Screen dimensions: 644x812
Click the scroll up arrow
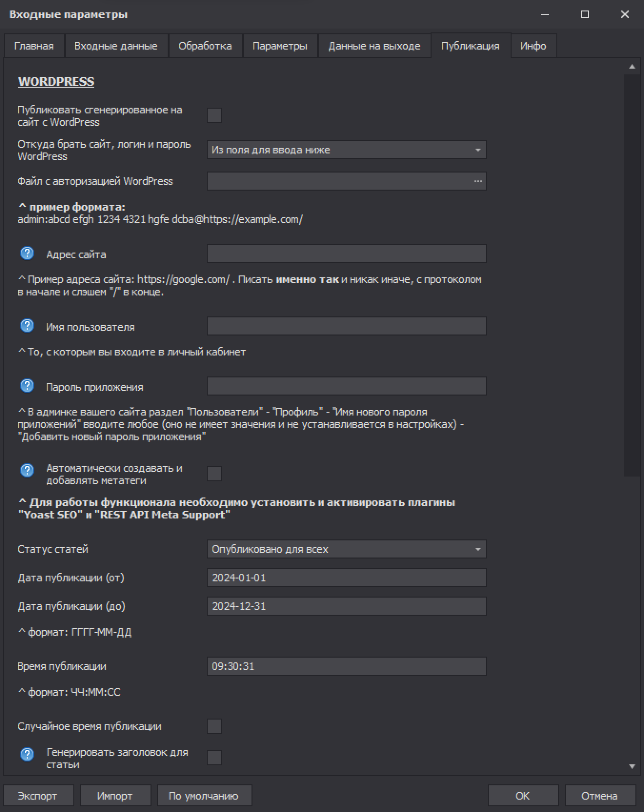click(x=632, y=67)
